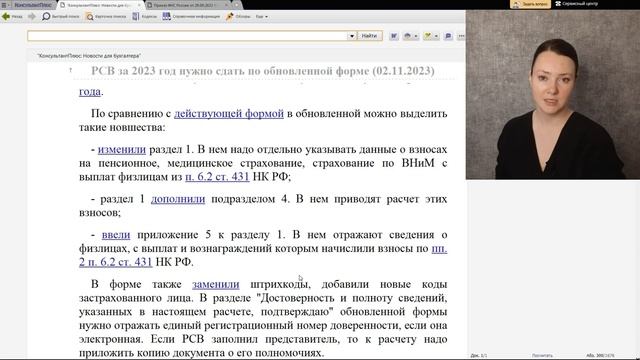Expand the search history dropdown arrow
This screenshot has height=360, width=640.
click(x=351, y=36)
